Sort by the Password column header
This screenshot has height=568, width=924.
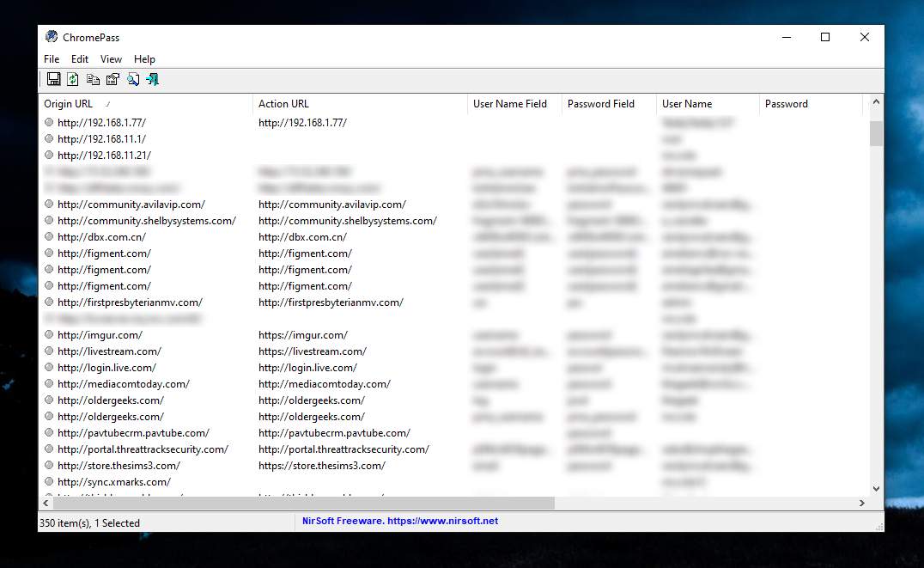coord(811,104)
